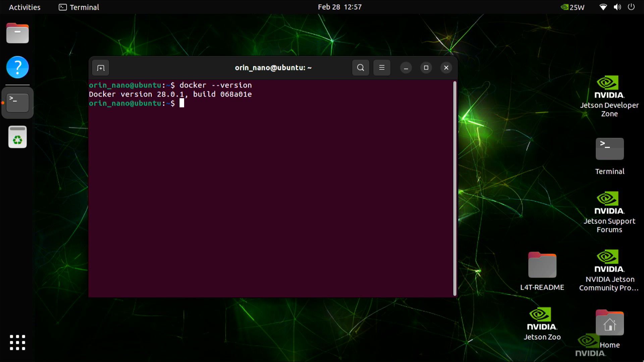Open the terminal hamburger menu

[x=382, y=67]
